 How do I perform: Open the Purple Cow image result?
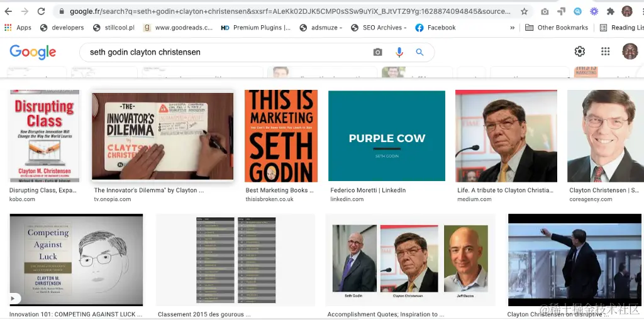click(x=387, y=136)
